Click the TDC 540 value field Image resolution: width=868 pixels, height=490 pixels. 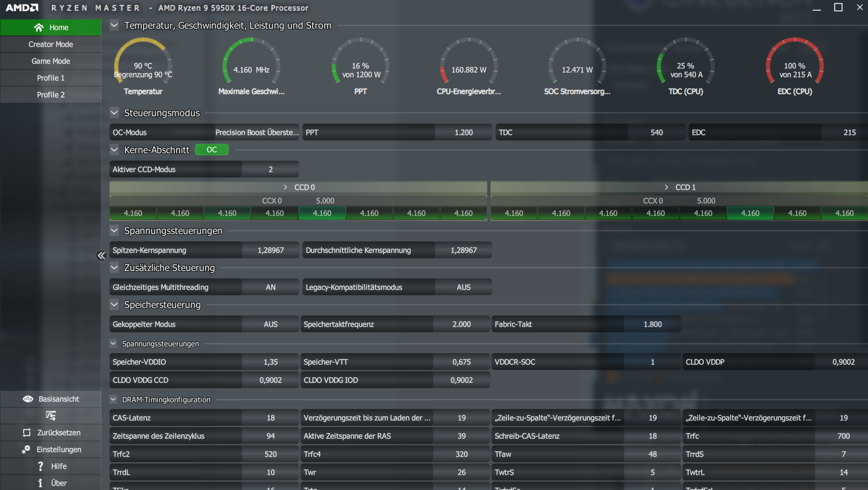657,132
